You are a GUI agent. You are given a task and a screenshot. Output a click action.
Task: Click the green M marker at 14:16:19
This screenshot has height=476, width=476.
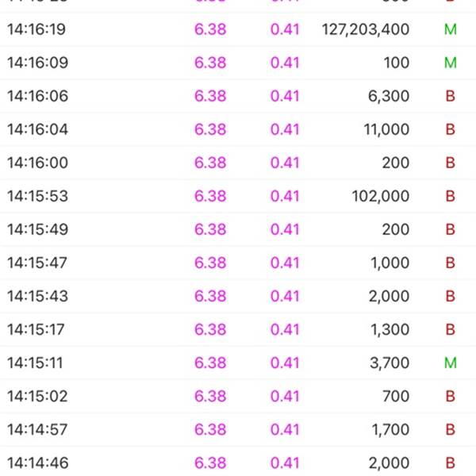451,29
